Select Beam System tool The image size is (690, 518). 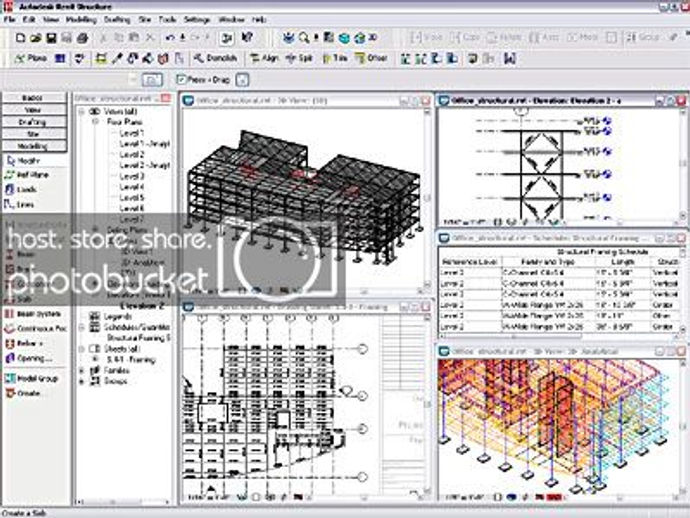click(x=33, y=314)
